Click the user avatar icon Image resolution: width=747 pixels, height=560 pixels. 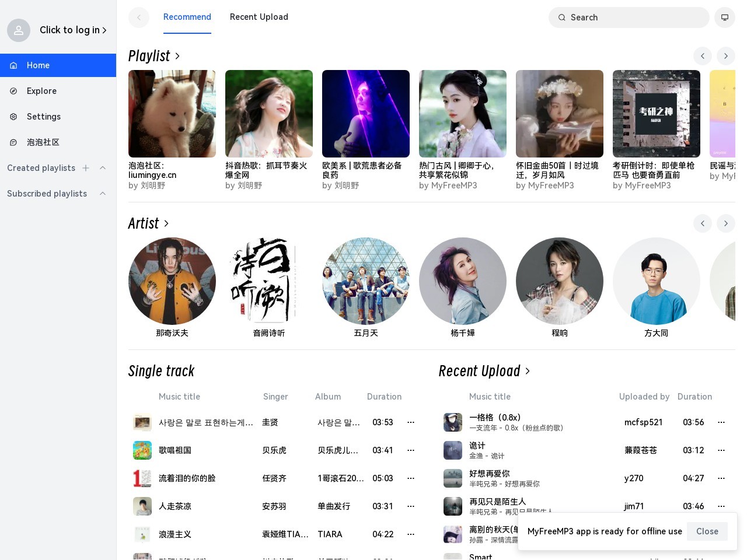19,30
